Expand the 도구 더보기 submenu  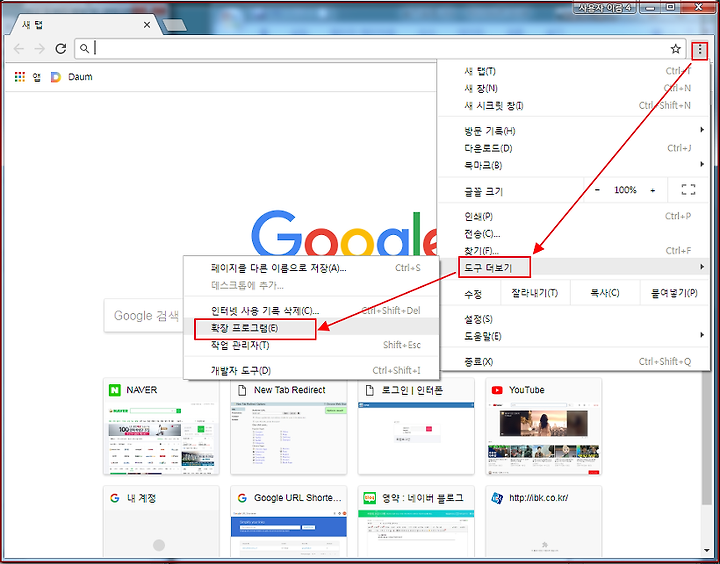(574, 267)
